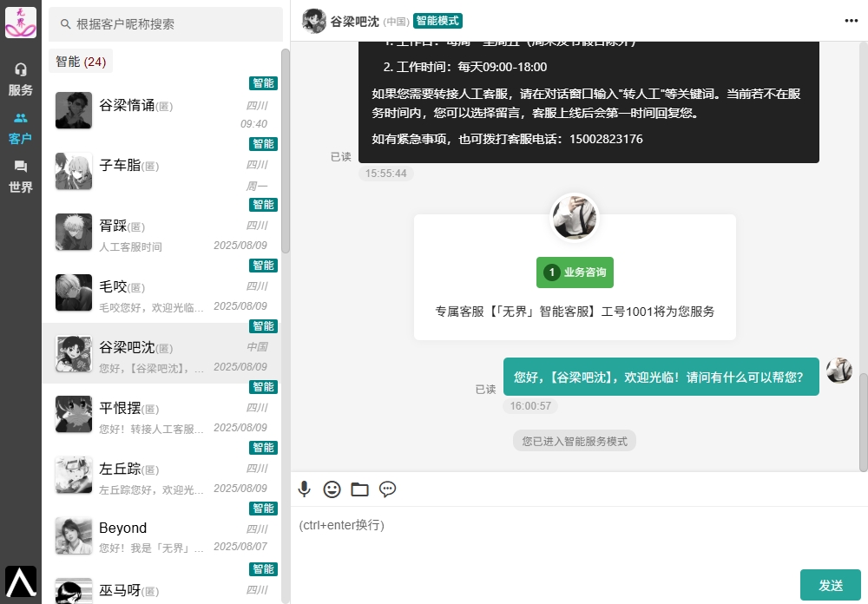
Task: Click 人工客服时间 preview under 胥踩
Action: 131,247
